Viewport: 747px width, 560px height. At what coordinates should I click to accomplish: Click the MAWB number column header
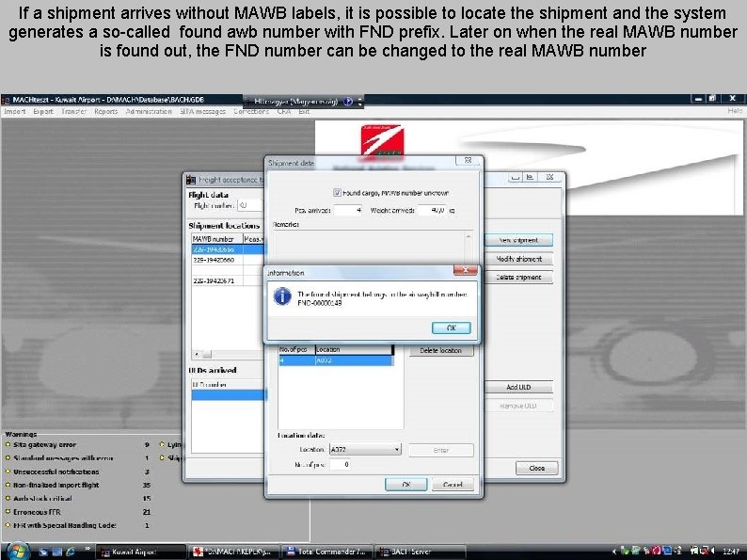coord(217,239)
